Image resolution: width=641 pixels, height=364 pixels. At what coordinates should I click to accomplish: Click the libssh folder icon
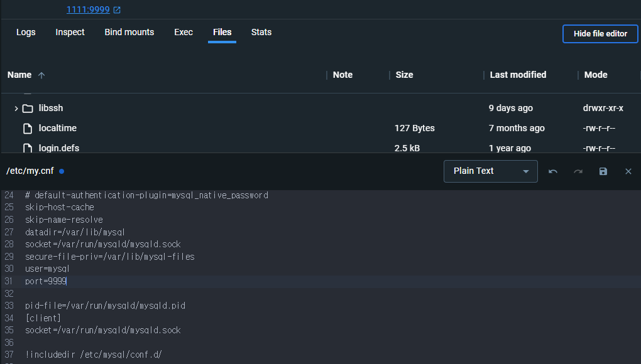[x=28, y=109]
